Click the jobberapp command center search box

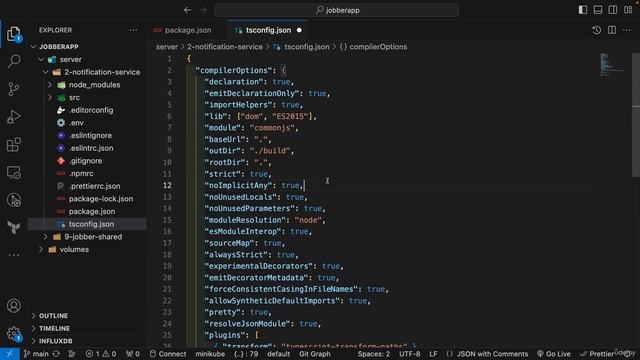point(337,10)
